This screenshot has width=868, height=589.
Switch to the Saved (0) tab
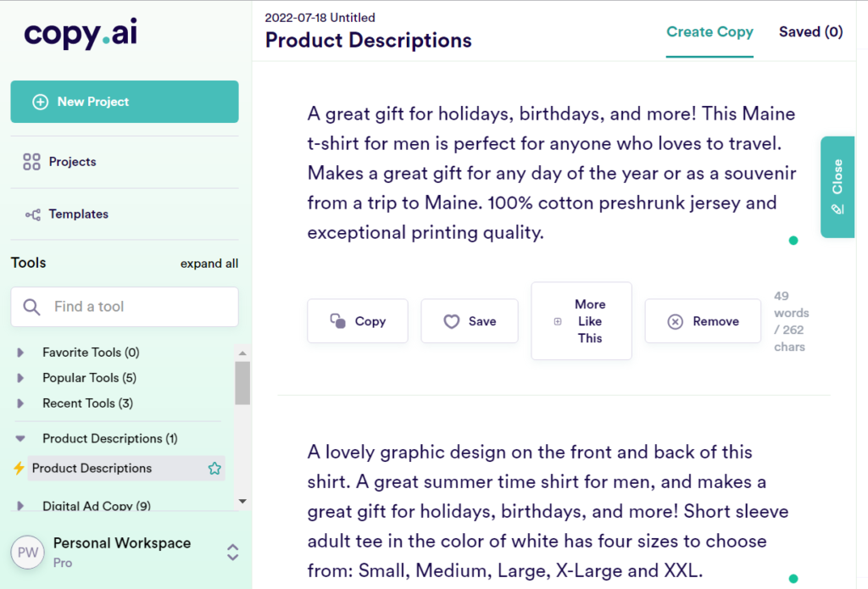[810, 31]
